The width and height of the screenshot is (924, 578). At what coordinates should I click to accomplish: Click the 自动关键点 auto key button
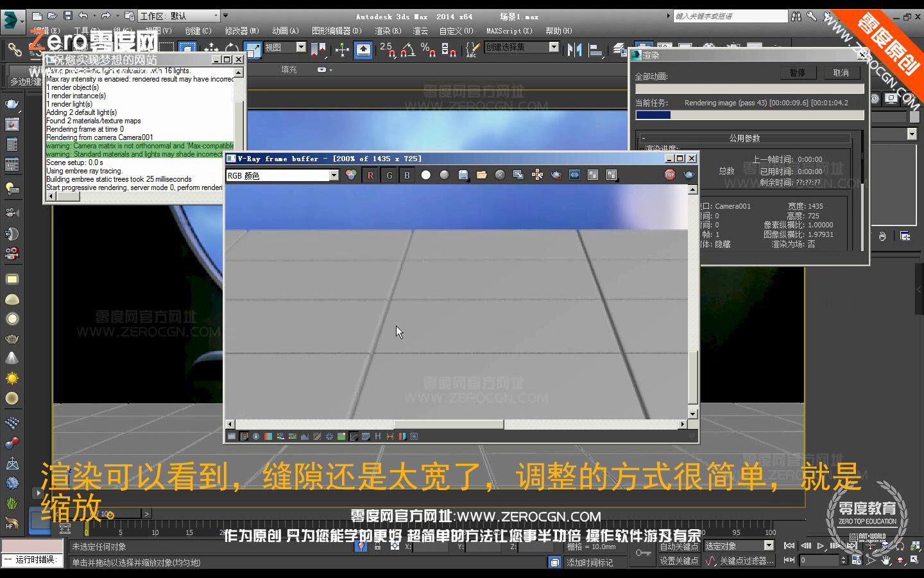[x=679, y=546]
